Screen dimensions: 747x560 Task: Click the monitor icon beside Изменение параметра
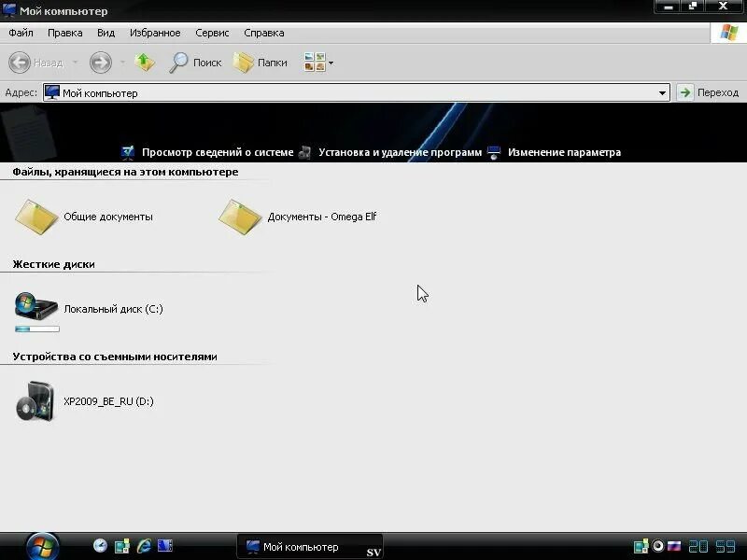[x=494, y=152]
